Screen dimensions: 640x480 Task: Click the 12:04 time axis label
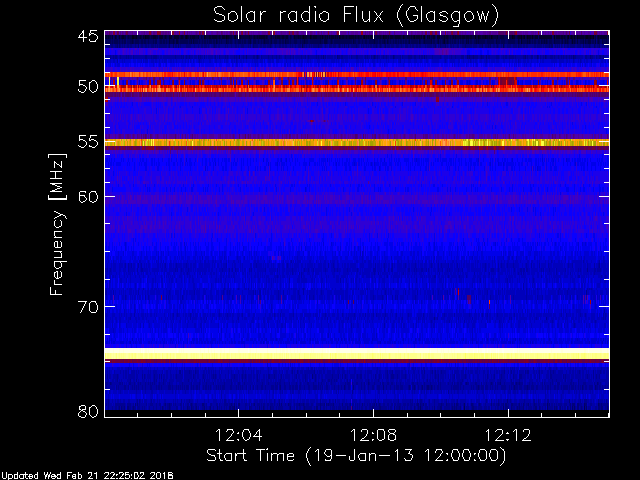click(x=238, y=435)
